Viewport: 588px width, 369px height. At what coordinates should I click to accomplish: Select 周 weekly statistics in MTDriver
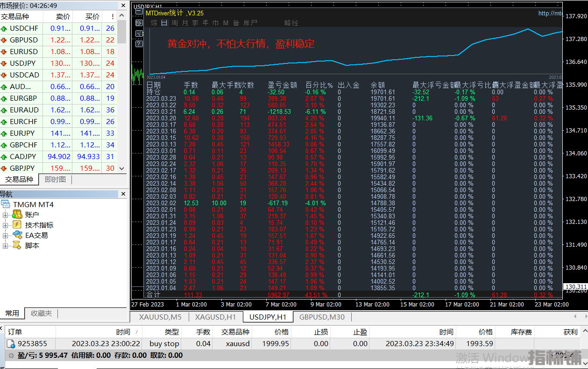[175, 23]
